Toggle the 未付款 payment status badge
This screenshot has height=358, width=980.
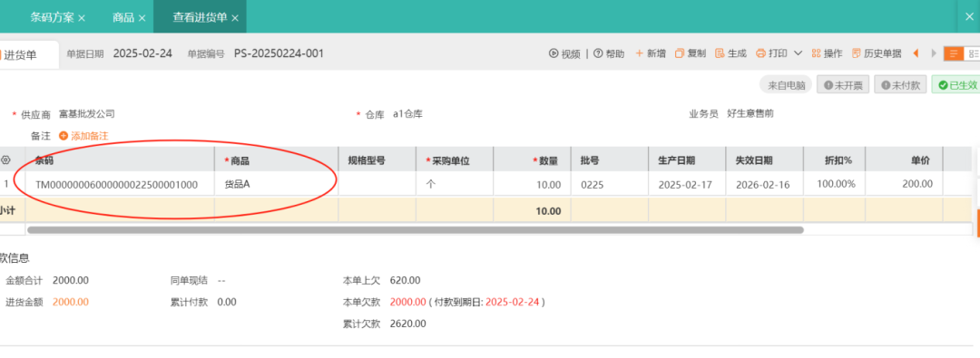point(900,85)
